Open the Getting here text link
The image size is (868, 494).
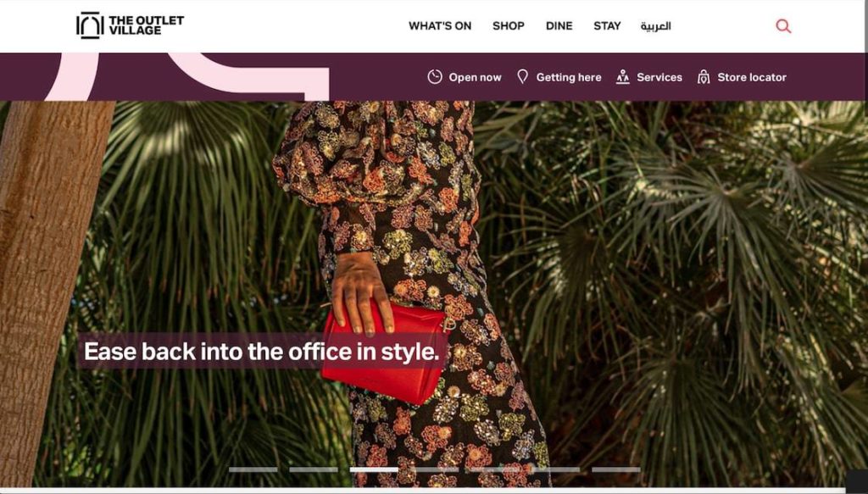point(569,77)
